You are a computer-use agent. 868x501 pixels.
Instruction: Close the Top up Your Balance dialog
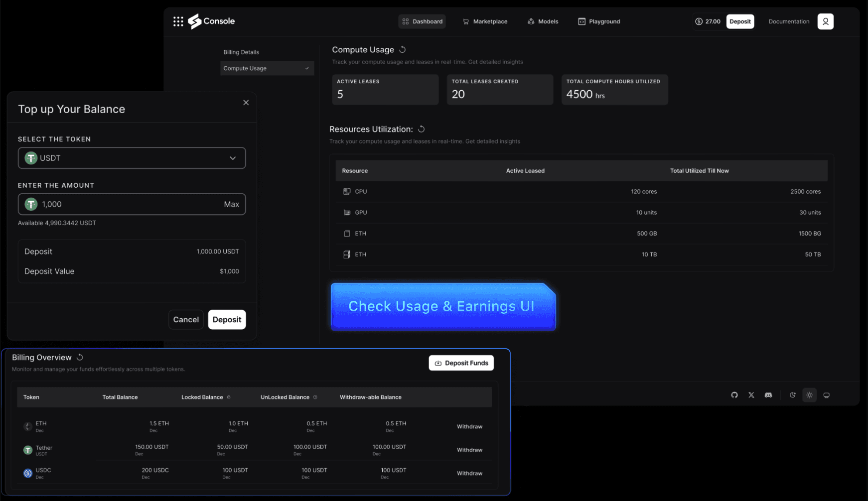pos(246,103)
